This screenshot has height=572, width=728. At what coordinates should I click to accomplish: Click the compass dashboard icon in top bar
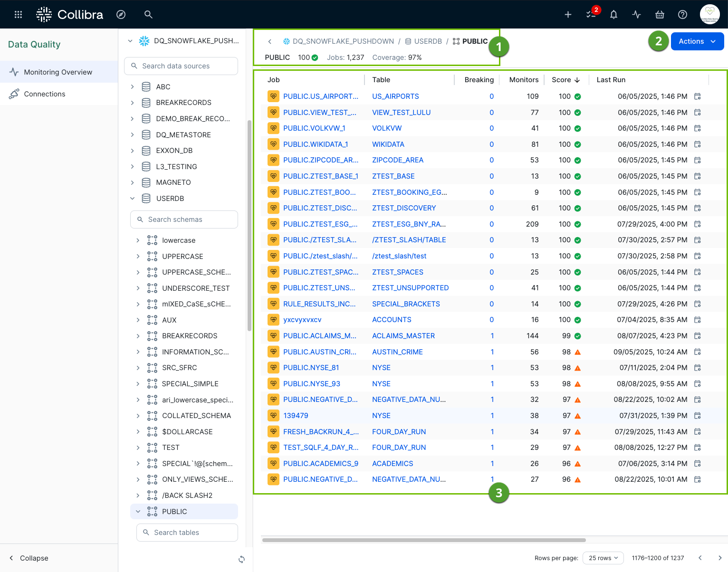pos(121,14)
